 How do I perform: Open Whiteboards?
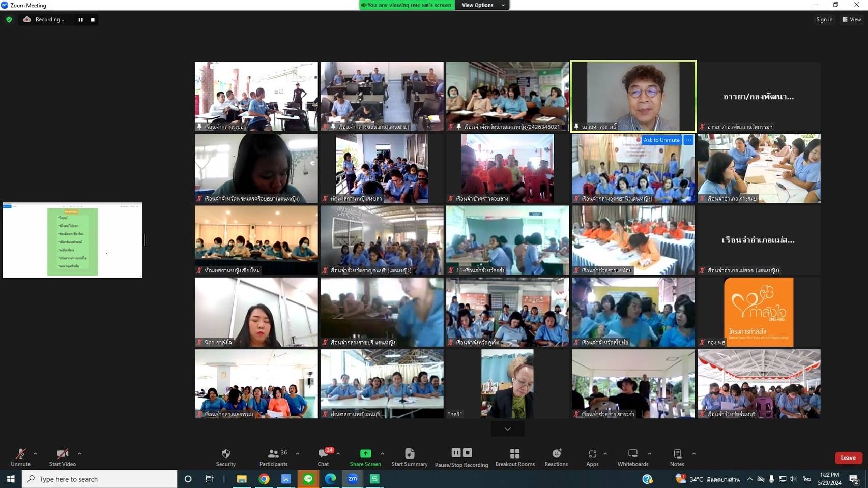632,454
